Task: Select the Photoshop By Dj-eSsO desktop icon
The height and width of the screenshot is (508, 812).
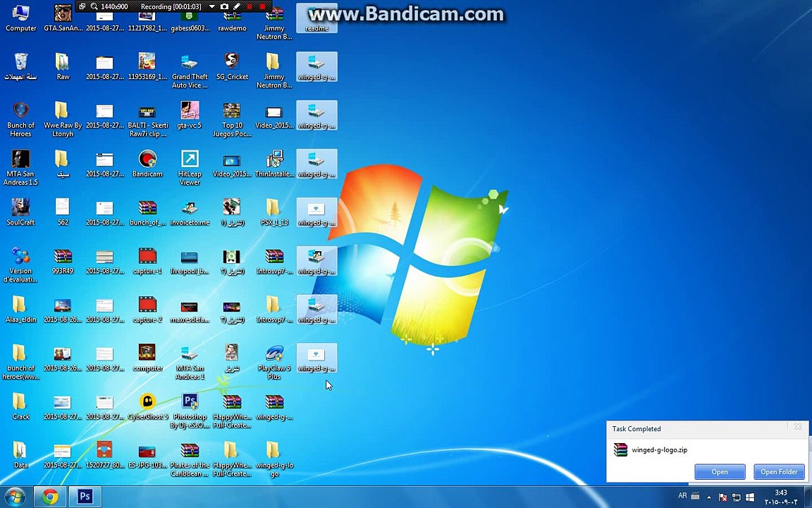Action: coord(190,411)
